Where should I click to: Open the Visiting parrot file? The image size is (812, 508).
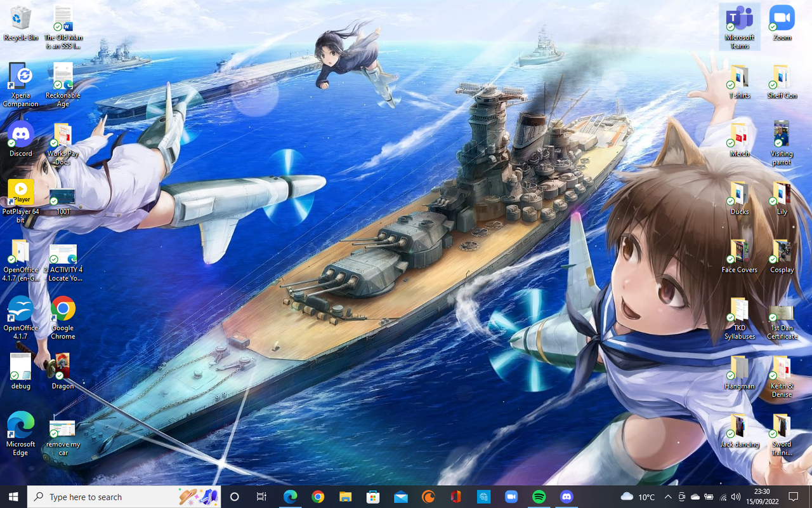pyautogui.click(x=782, y=144)
